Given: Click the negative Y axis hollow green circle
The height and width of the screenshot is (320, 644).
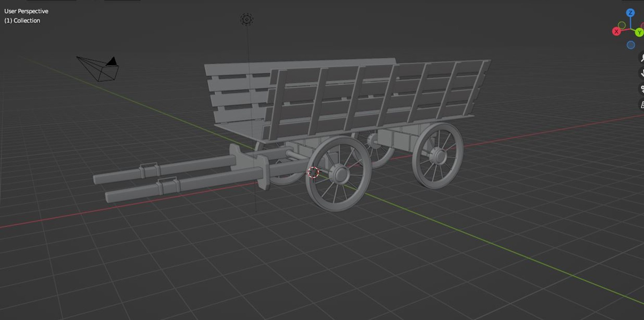Looking at the screenshot, I should 622,25.
